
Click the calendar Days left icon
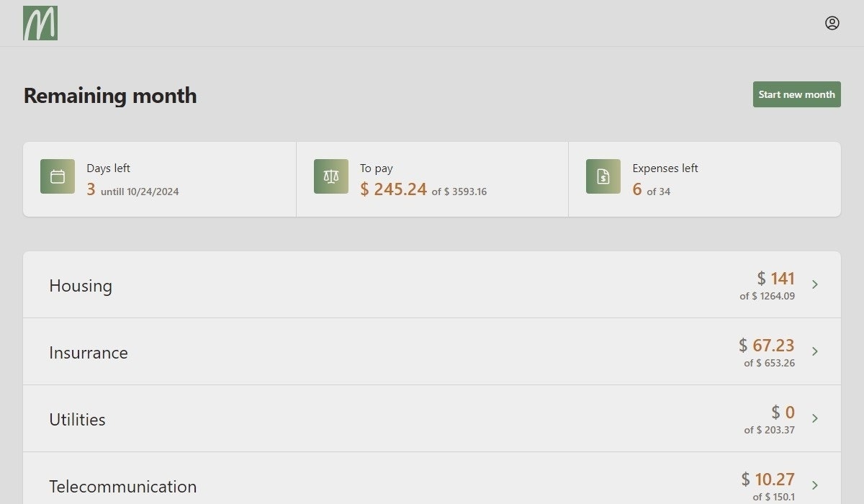point(58,176)
